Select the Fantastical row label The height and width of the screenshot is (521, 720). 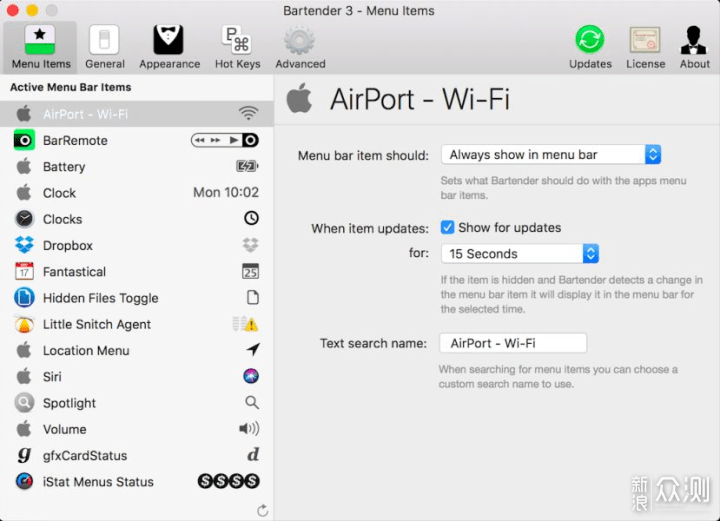pos(74,272)
